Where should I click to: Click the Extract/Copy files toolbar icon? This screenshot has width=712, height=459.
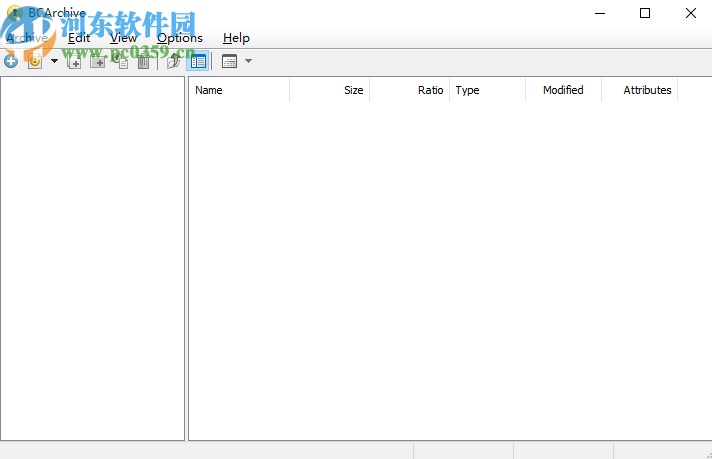(121, 61)
